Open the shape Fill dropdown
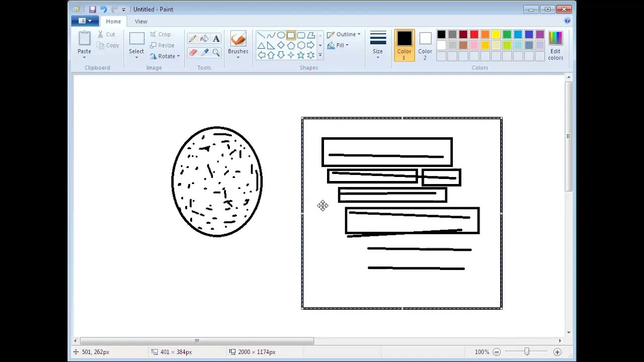644x362 pixels. [338, 45]
